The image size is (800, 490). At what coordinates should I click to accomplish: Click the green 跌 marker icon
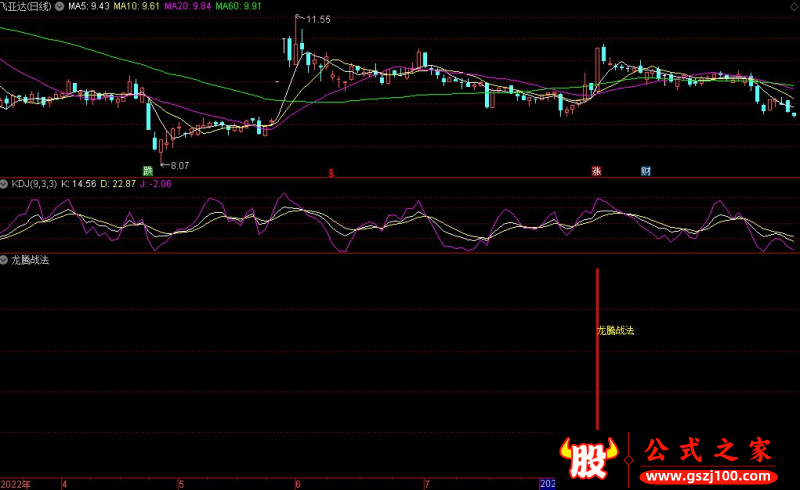pyautogui.click(x=148, y=171)
